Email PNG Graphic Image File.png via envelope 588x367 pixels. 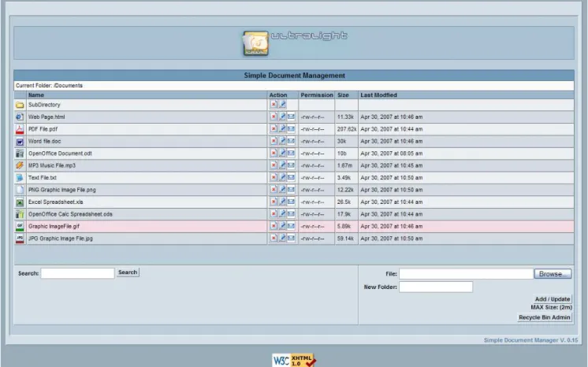coord(291,189)
